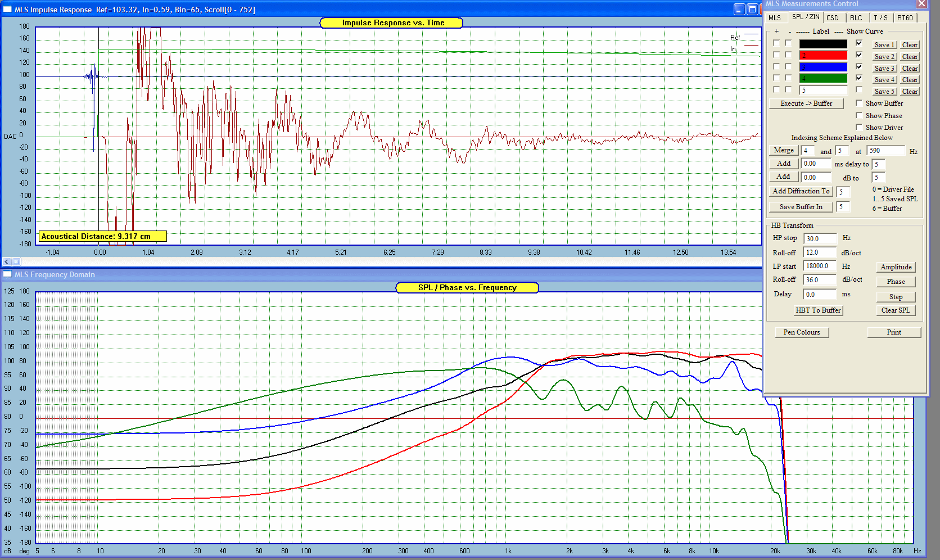Screen dimensions: 940x560
Task: Click the blue label field for curve 3
Action: pos(823,67)
